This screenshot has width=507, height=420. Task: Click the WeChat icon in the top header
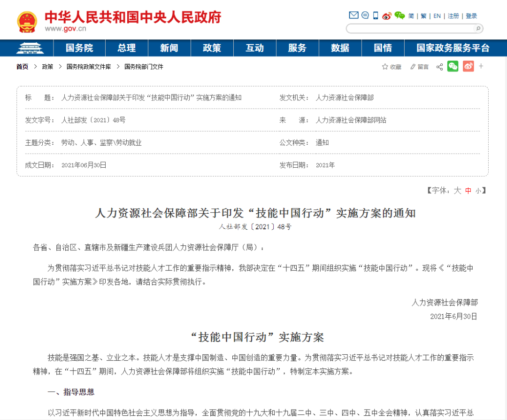coord(399,15)
